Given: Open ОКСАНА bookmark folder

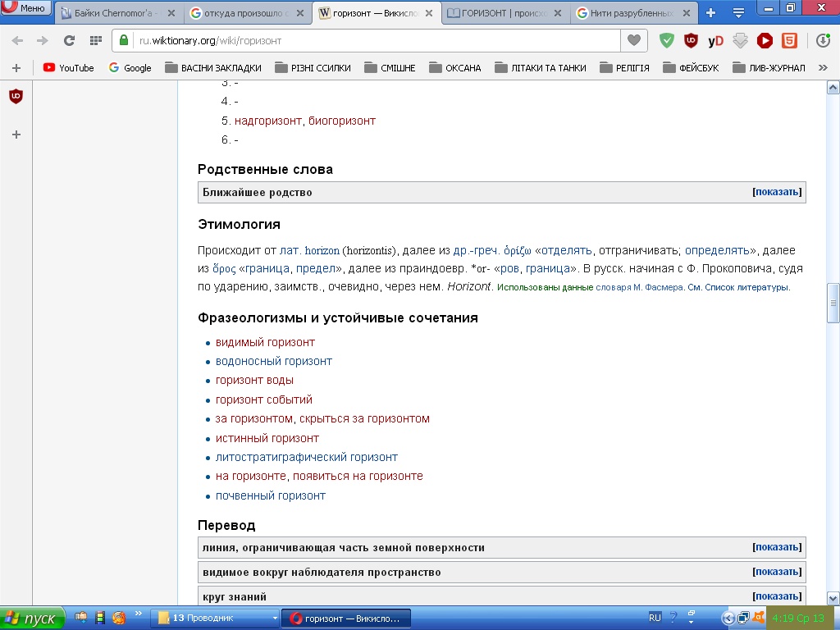Looking at the screenshot, I should [455, 68].
